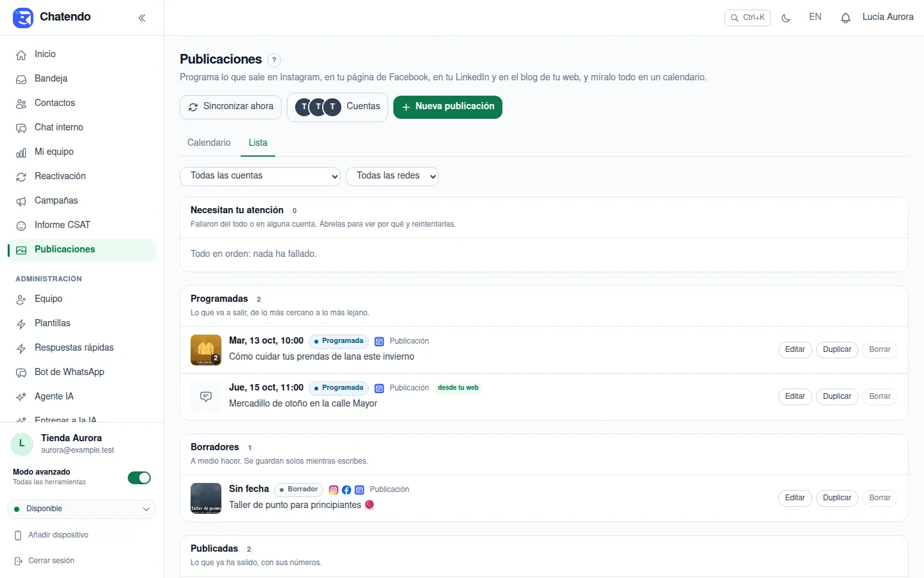Click Sincronizar ahora button
Viewport: 924px width, 578px height.
pyautogui.click(x=230, y=107)
